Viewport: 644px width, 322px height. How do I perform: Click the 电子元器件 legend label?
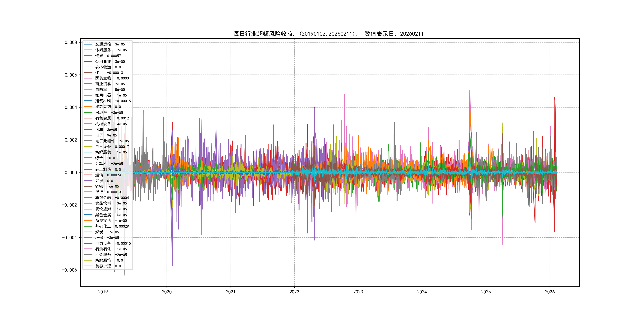click(x=105, y=141)
